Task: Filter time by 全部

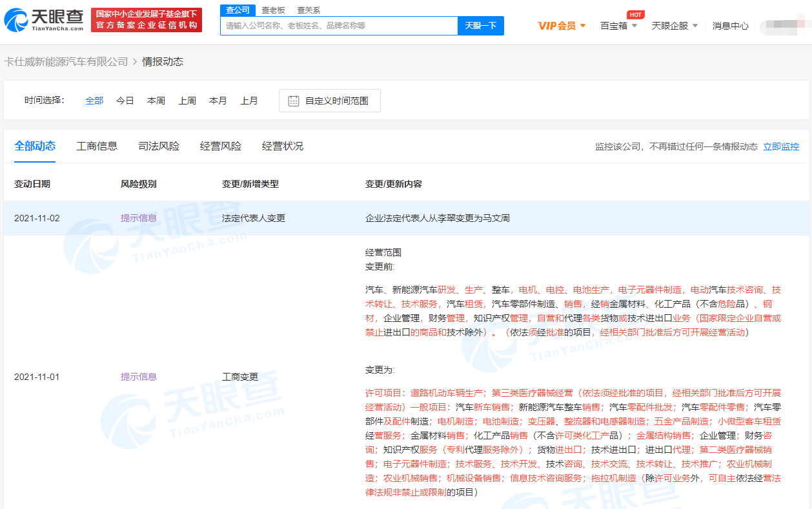Action: click(94, 101)
